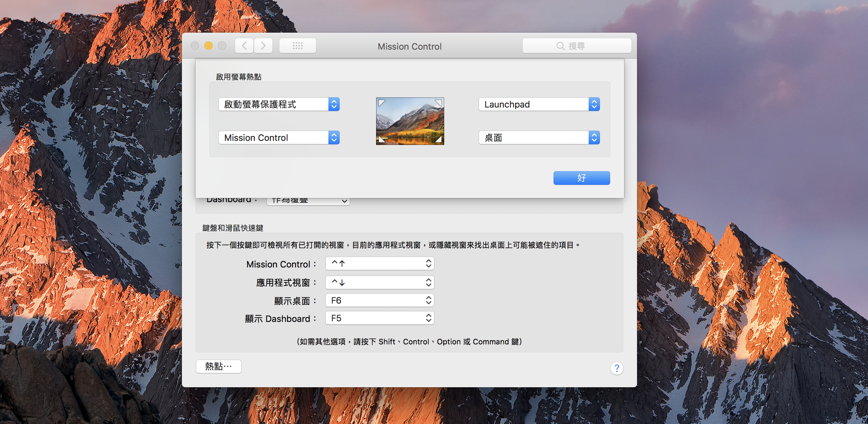Open the 應用程式視窗 shortcut dropdown
The width and height of the screenshot is (868, 424).
click(380, 282)
